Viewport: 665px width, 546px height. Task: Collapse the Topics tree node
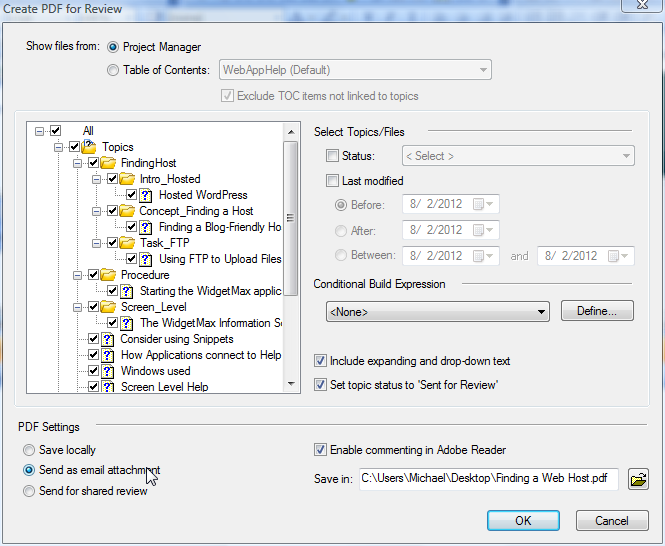(58, 147)
